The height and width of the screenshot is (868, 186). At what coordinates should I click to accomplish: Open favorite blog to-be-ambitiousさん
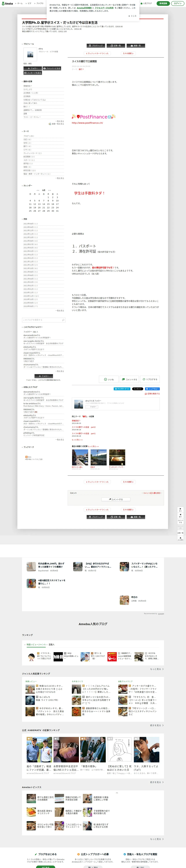(x=32, y=404)
